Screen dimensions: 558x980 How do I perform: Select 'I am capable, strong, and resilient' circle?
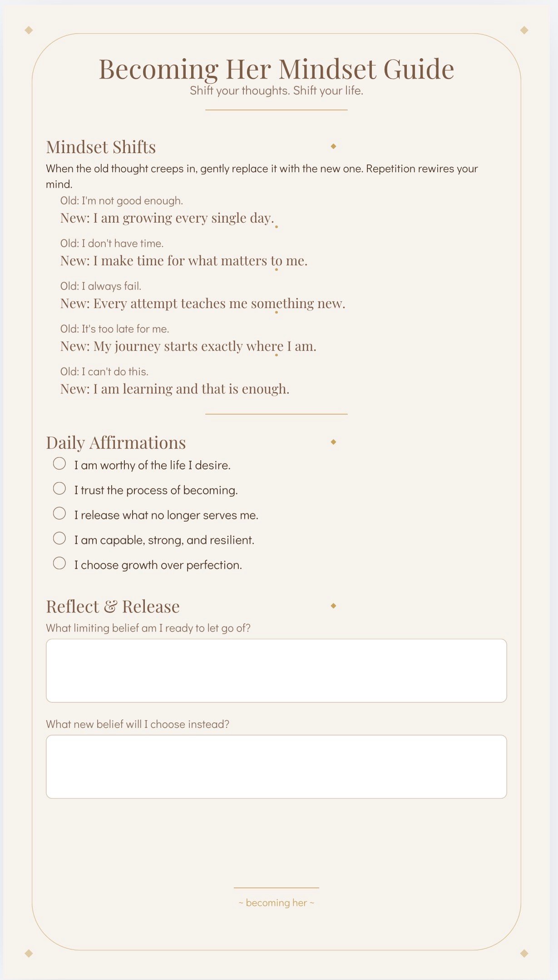59,538
